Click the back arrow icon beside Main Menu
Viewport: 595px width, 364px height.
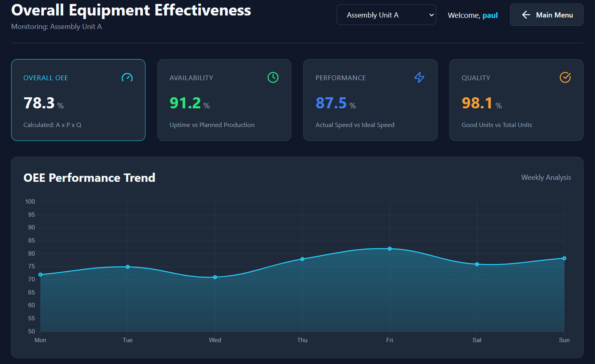[x=526, y=15]
